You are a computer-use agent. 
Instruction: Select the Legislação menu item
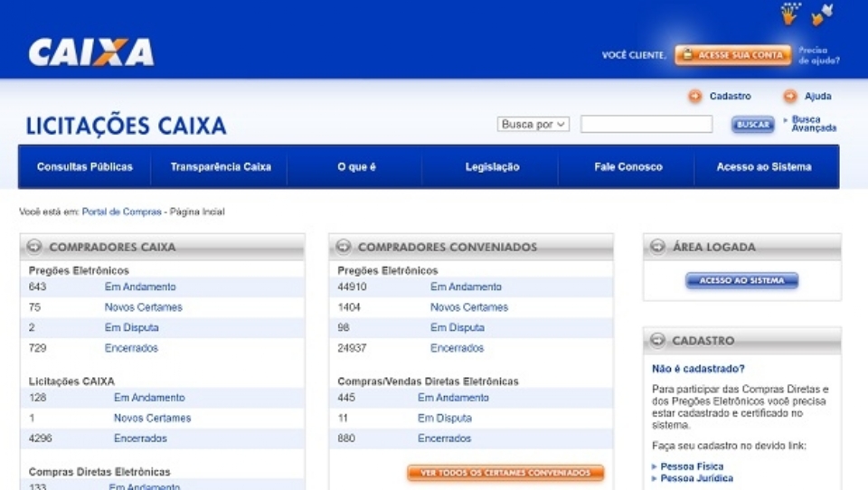[x=492, y=167]
